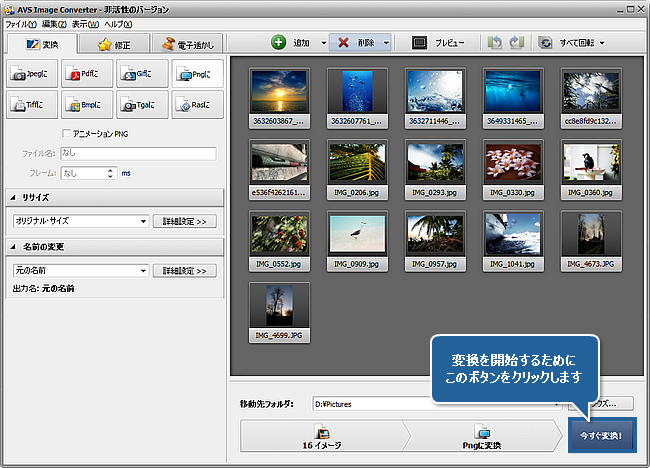Select the Tga format button
Image resolution: width=650 pixels, height=468 pixels.
pos(141,104)
